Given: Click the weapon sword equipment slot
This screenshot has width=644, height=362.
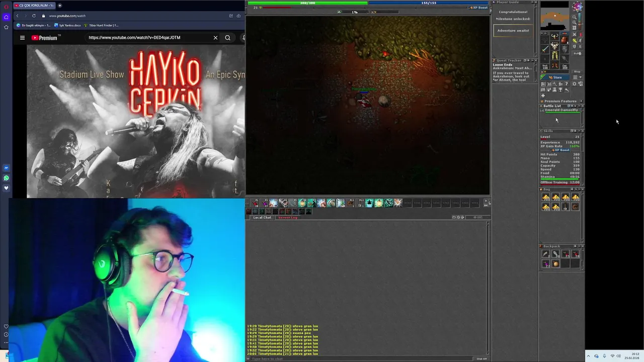Looking at the screenshot, I should (545, 49).
